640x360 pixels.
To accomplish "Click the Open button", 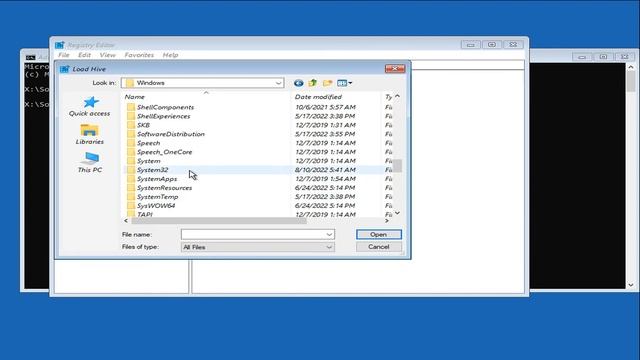I will (x=379, y=235).
